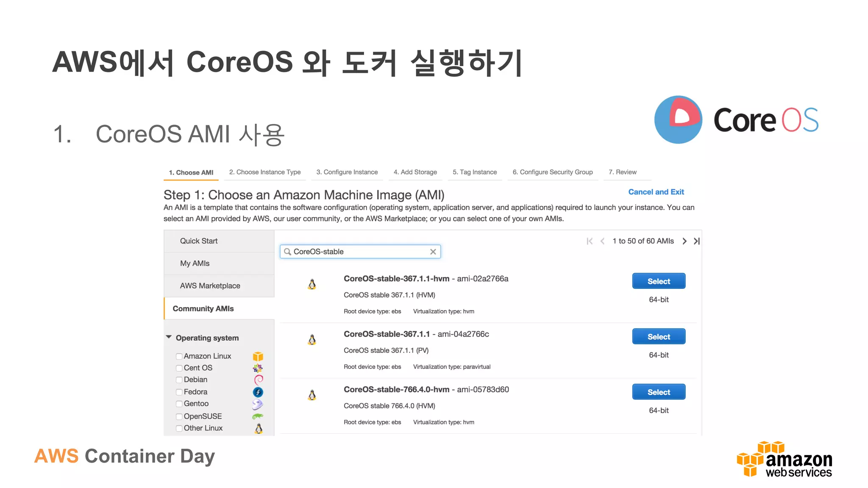Click the '1 to 50 of 60 AMIs' text
Image resolution: width=868 pixels, height=488 pixels.
(x=643, y=241)
